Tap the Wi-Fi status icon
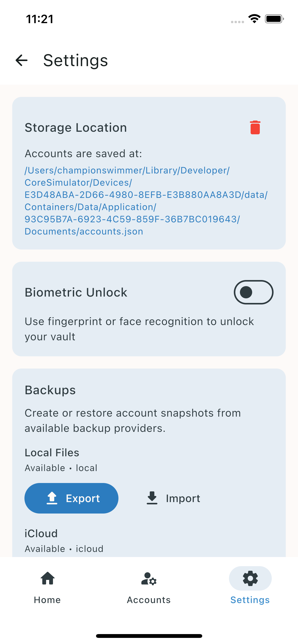The width and height of the screenshot is (298, 644). pos(254,19)
